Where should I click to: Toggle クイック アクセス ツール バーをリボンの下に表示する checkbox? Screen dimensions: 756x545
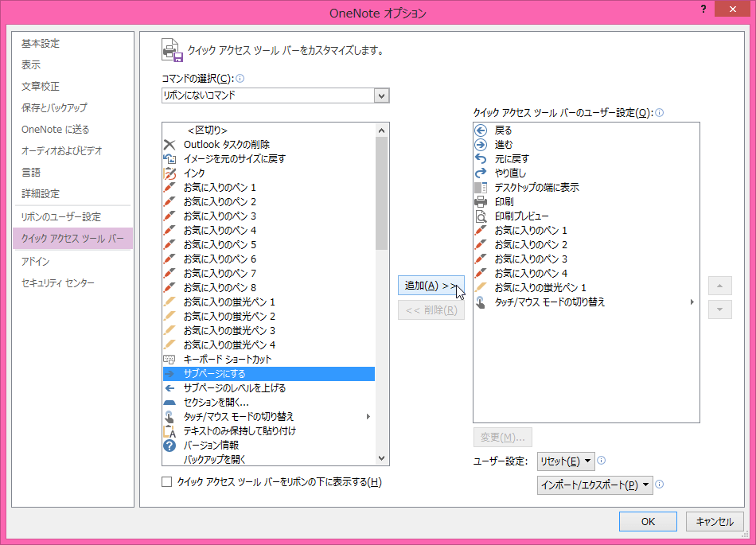(167, 482)
